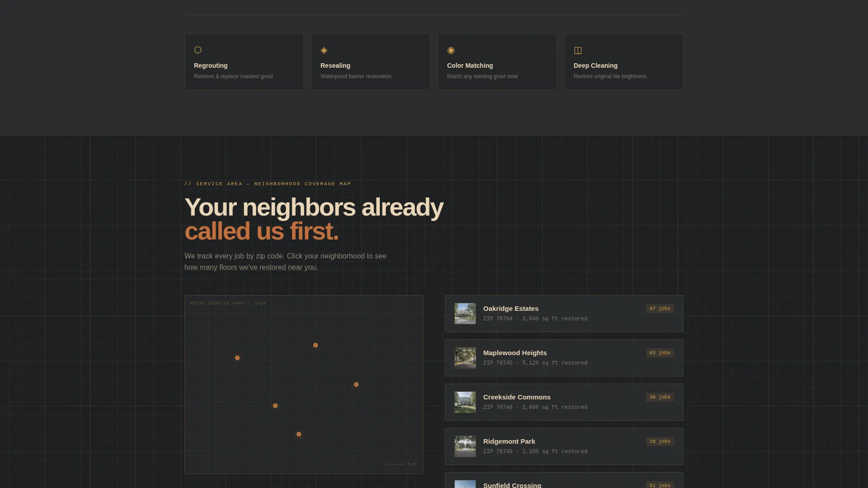Image resolution: width=868 pixels, height=488 pixels.
Task: Select the Resealing service title
Action: click(335, 66)
